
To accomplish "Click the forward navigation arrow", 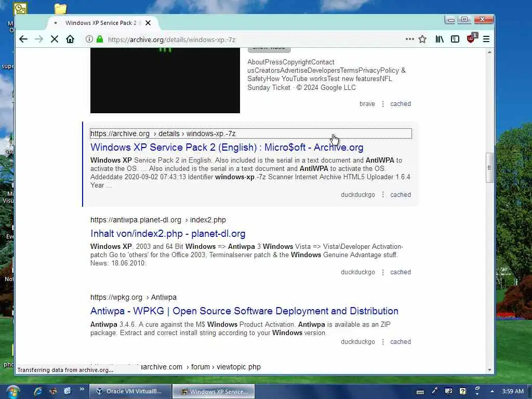I will 38,39.
